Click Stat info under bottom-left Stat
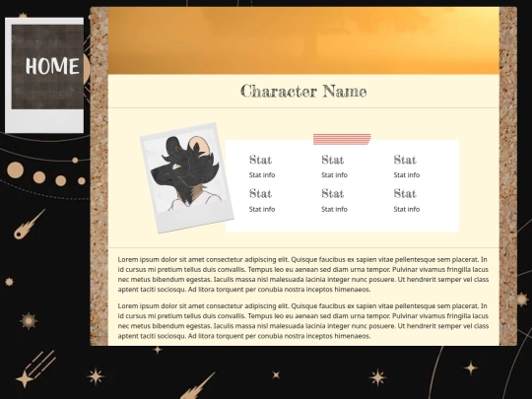Screen dimensions: 532x399 click(x=262, y=209)
